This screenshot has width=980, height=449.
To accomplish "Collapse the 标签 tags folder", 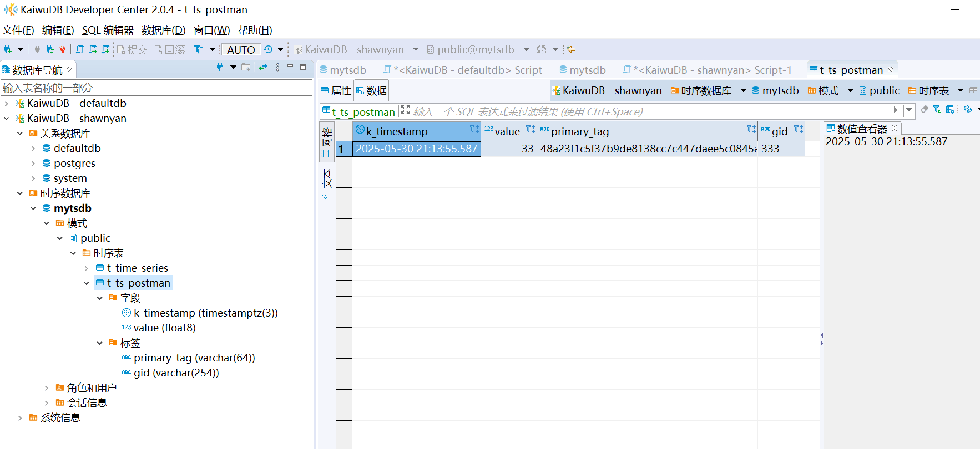I will (100, 343).
